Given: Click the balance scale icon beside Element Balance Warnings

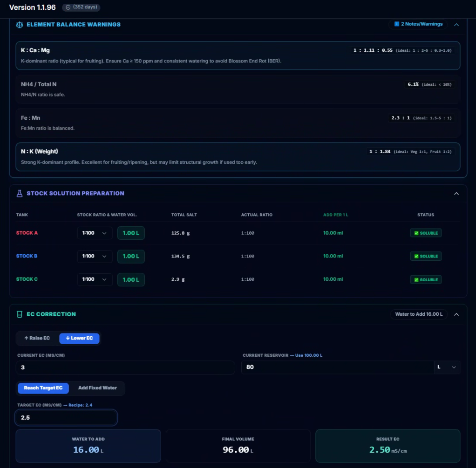Looking at the screenshot, I should point(20,25).
